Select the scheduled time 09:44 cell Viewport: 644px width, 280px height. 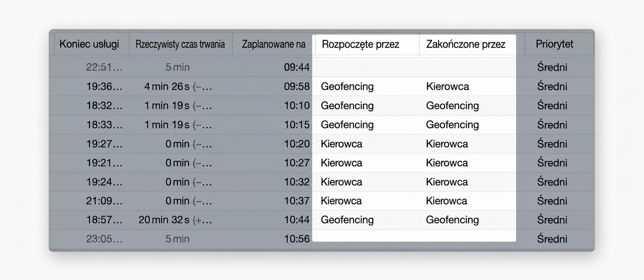coord(296,67)
